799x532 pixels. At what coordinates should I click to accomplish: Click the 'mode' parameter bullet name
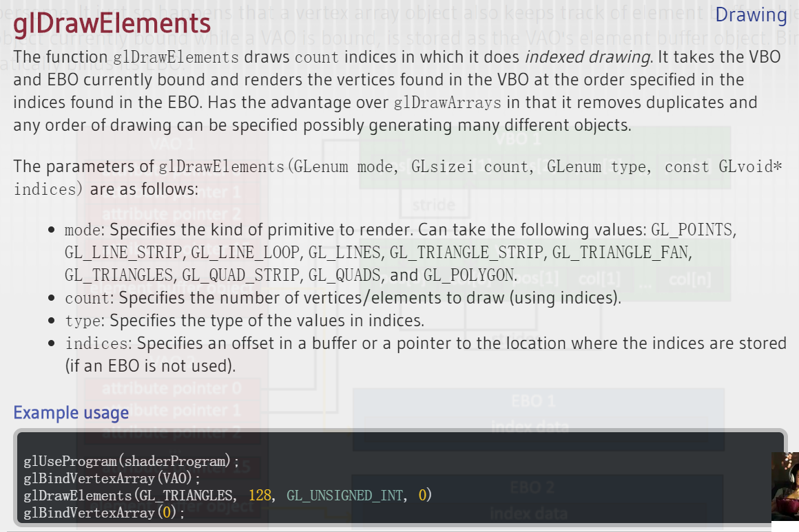[x=83, y=230]
